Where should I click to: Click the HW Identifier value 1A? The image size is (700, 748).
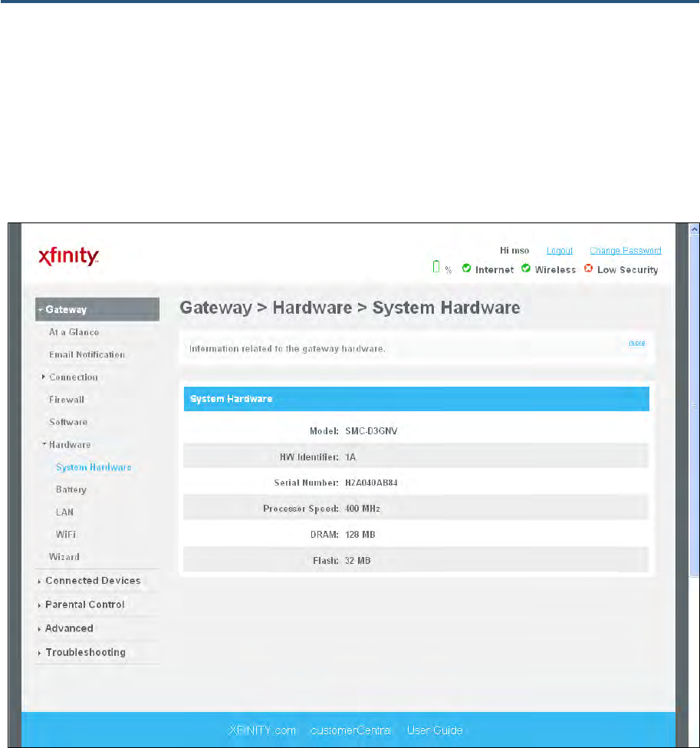(x=350, y=457)
